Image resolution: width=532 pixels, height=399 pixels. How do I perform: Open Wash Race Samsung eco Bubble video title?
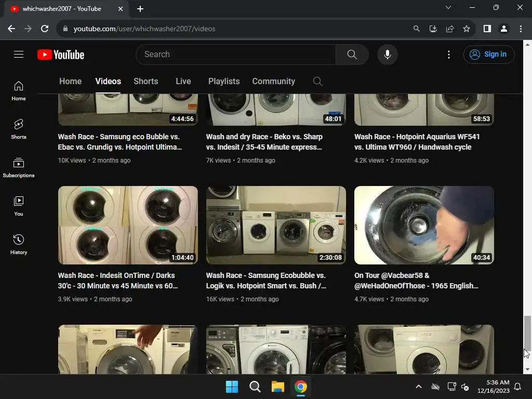(120, 142)
